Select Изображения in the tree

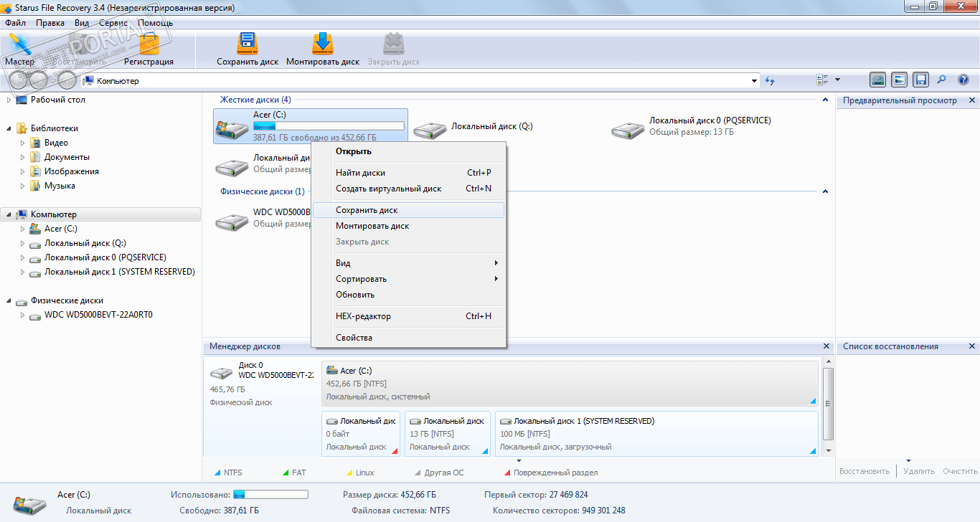[72, 171]
